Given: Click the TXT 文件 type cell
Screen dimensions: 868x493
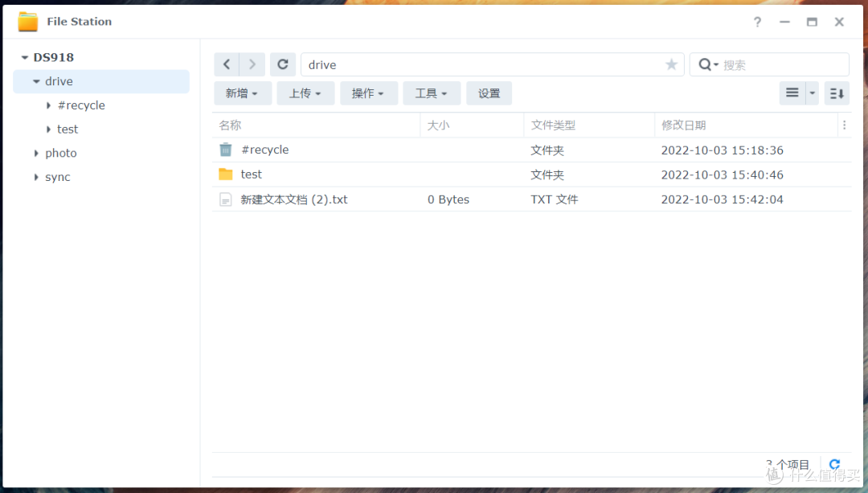Looking at the screenshot, I should [x=554, y=199].
